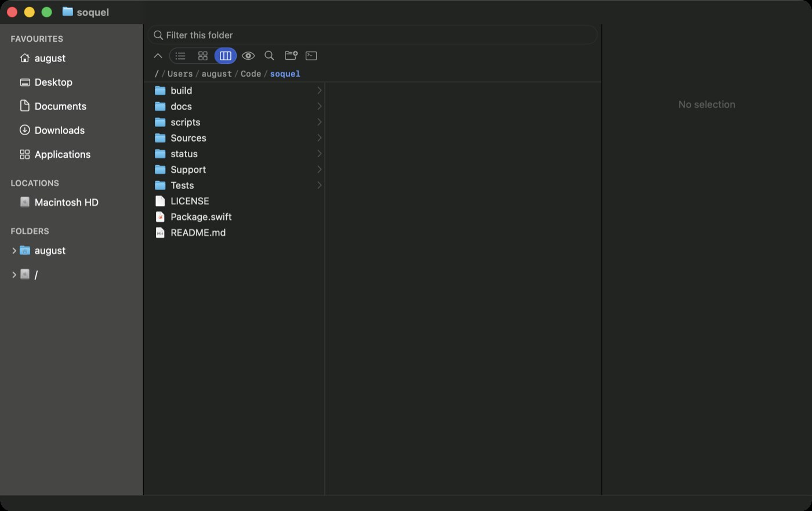Open search with the toolbar magnifier
The height and width of the screenshot is (511, 812).
(269, 56)
